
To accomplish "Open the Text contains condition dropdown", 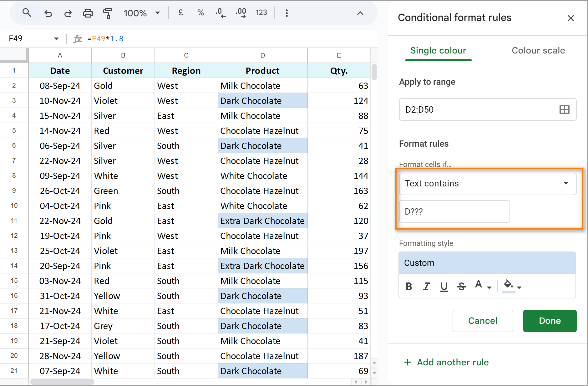I will click(488, 184).
